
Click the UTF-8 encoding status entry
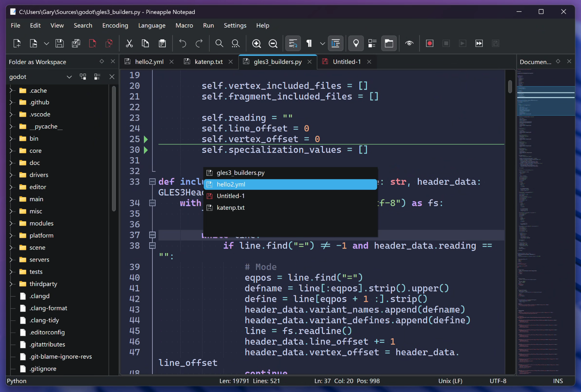click(x=498, y=381)
